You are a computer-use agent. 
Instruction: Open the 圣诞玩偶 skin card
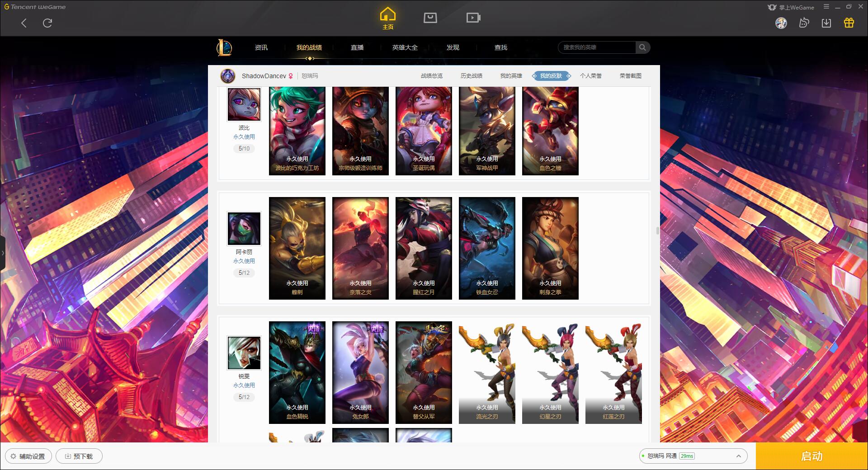coord(424,131)
